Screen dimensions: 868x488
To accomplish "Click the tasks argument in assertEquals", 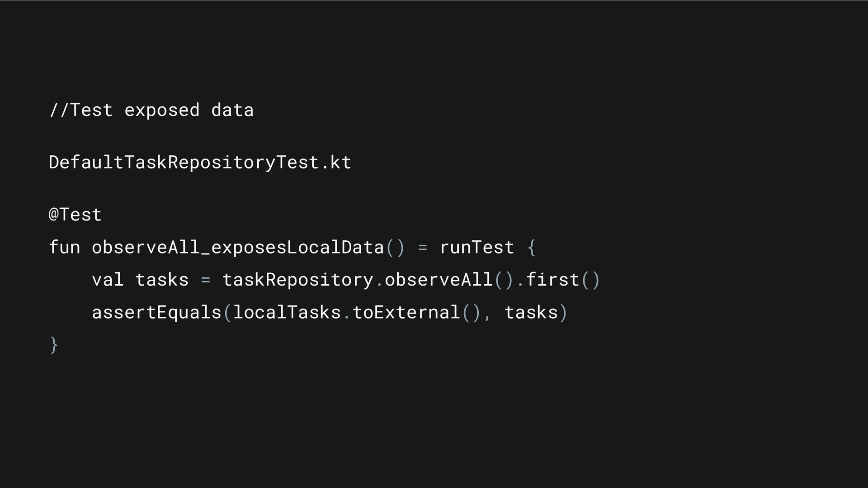I will [531, 312].
